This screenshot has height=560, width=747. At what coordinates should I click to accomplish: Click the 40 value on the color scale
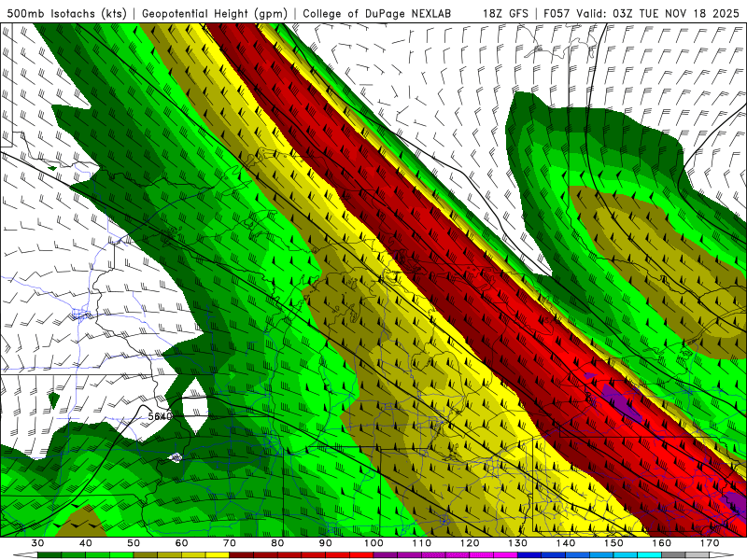click(x=85, y=543)
